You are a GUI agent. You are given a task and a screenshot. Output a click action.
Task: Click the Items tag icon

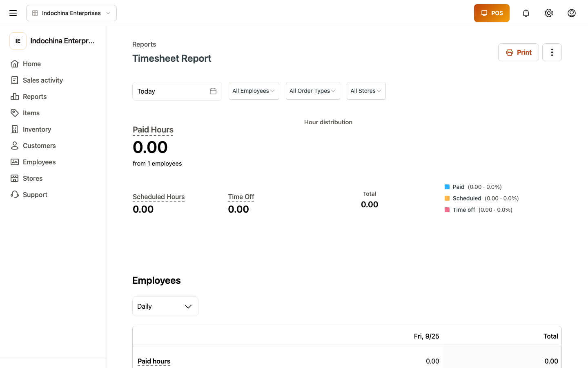tap(15, 113)
